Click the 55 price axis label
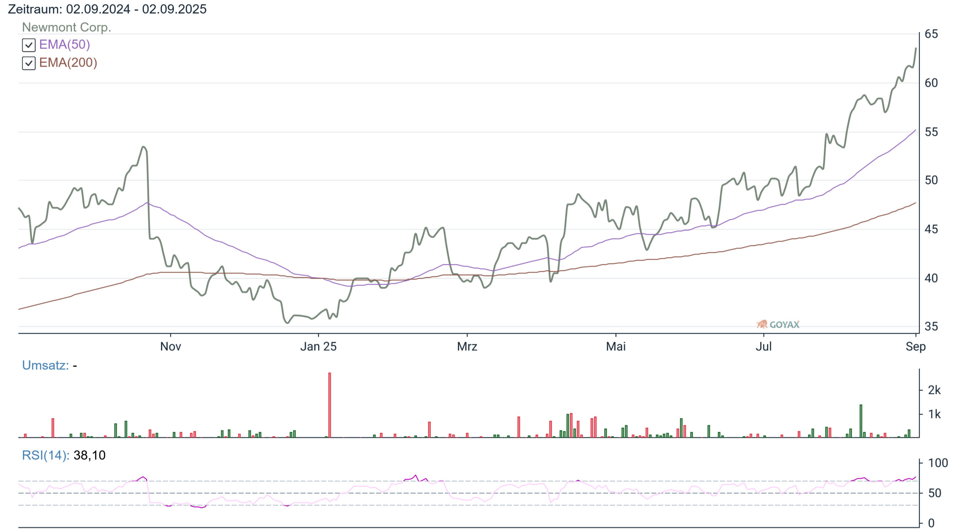The width and height of the screenshot is (980, 531). pos(931,132)
